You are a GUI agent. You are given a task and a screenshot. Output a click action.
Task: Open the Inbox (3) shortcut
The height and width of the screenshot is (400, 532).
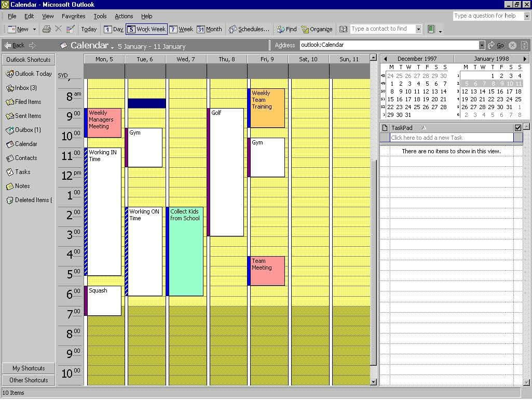tap(21, 88)
